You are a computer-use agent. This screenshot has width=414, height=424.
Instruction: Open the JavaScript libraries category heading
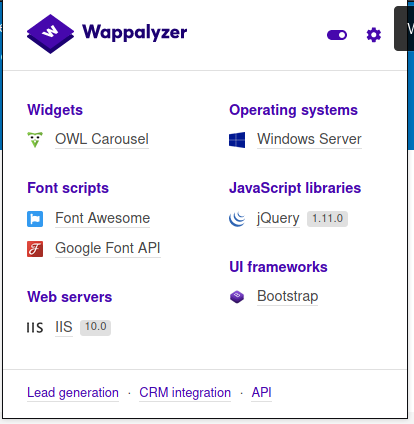click(295, 188)
